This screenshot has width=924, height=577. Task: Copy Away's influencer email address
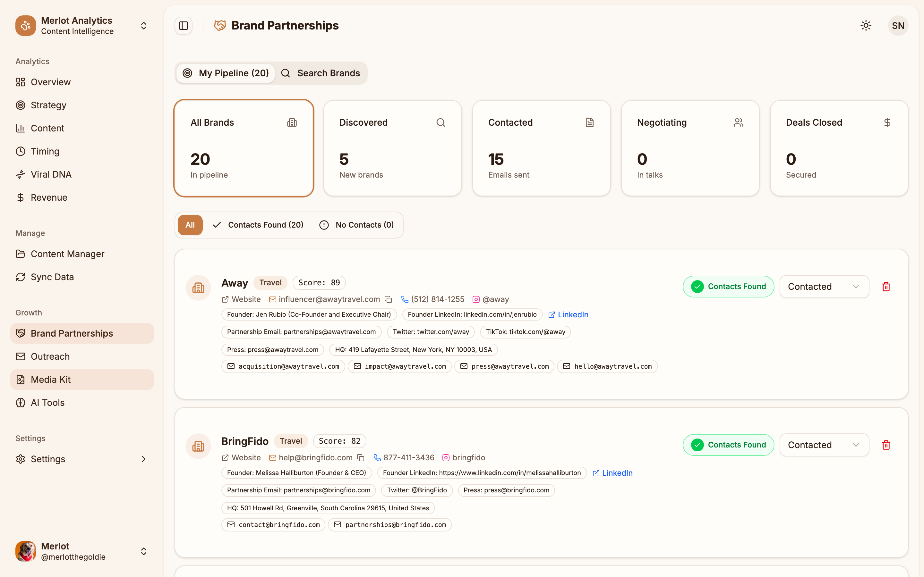click(x=389, y=299)
